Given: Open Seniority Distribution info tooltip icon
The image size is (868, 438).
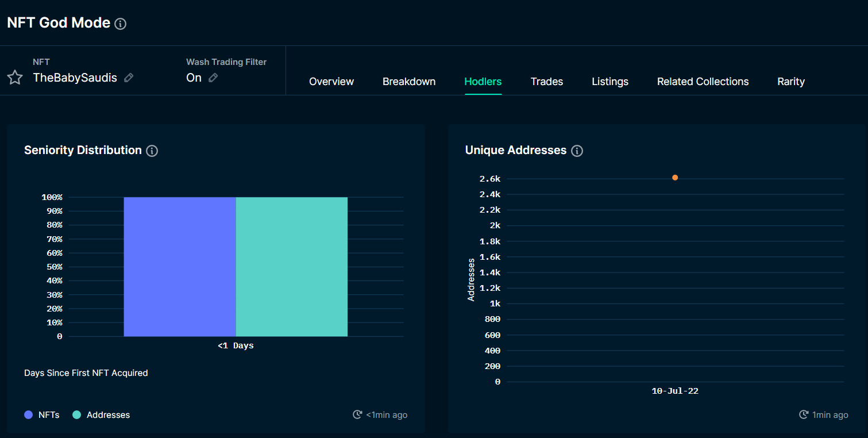Looking at the screenshot, I should click(152, 151).
